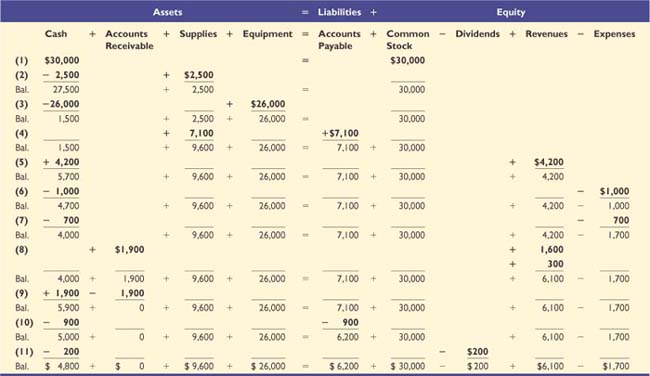Image resolution: width=650 pixels, height=376 pixels.
Task: Select the Accounts Payable column heading
Action: click(x=339, y=40)
